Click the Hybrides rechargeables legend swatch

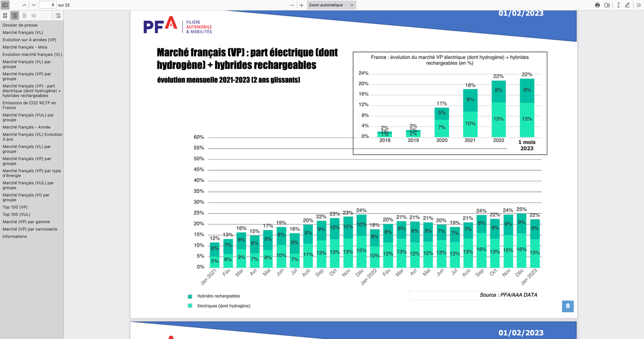tap(190, 297)
